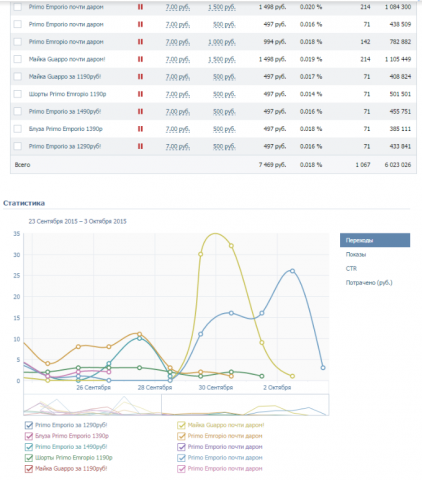Select table checkbox for Primo Emporio за 1490руб!
Screen dimensions: 422x480
(18, 111)
